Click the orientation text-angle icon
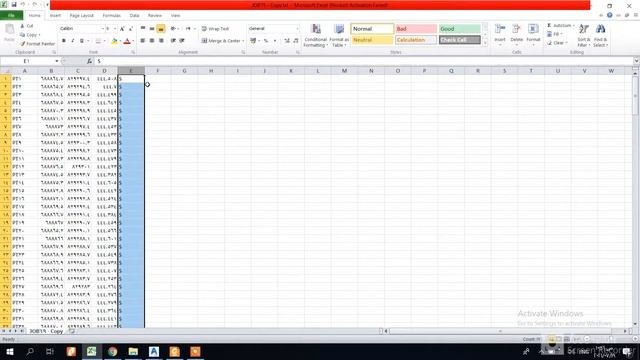640x360 pixels. tap(173, 29)
